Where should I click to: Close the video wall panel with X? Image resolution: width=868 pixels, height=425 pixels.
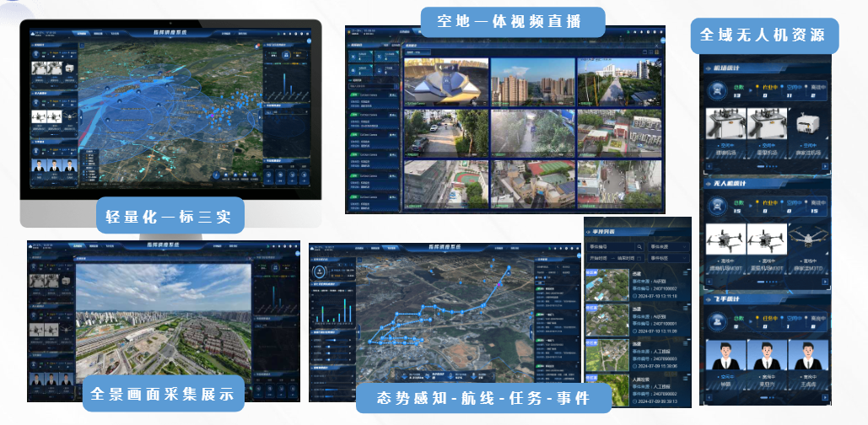pos(657,45)
